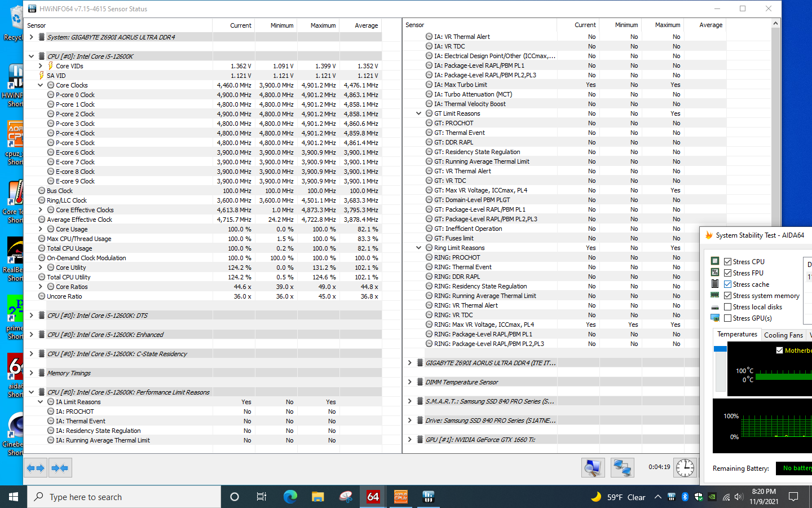Collapse GT Limit Reasons group

tap(418, 113)
